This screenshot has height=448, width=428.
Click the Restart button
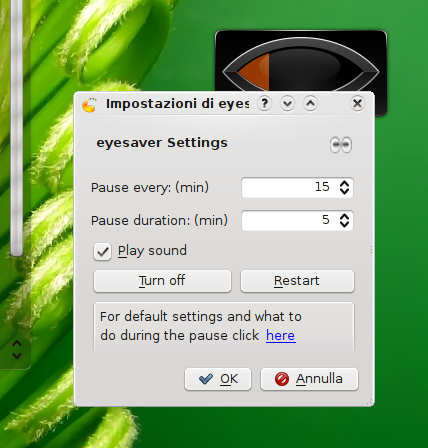[297, 281]
